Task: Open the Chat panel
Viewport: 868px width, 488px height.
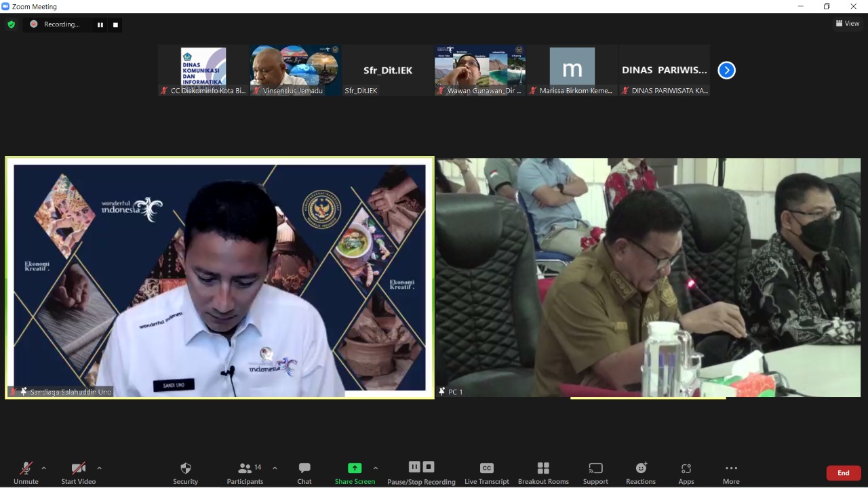Action: pyautogui.click(x=304, y=472)
